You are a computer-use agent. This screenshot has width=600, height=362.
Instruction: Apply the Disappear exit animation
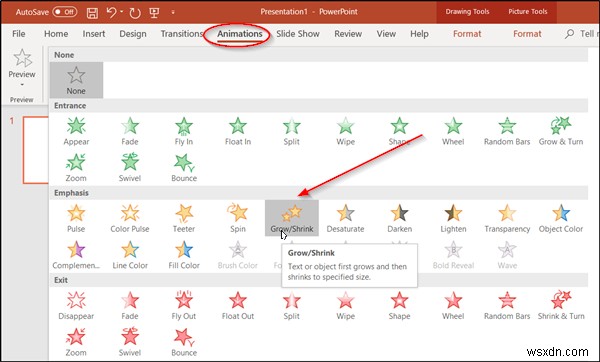point(76,306)
